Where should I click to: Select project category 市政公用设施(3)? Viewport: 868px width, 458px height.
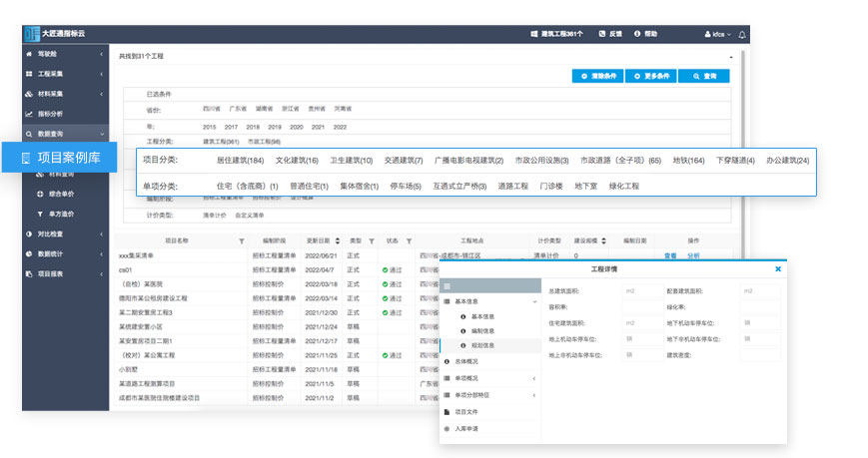(541, 161)
